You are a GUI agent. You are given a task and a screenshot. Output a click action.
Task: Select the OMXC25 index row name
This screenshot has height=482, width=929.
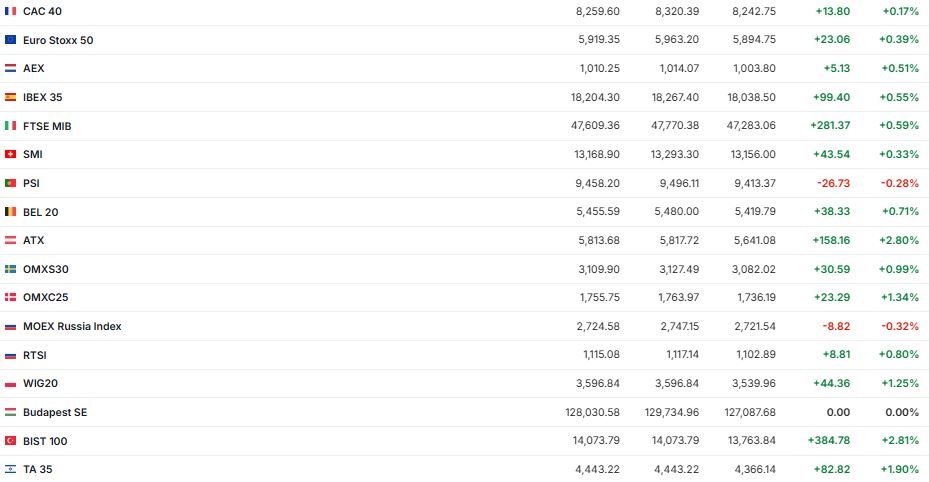click(45, 298)
